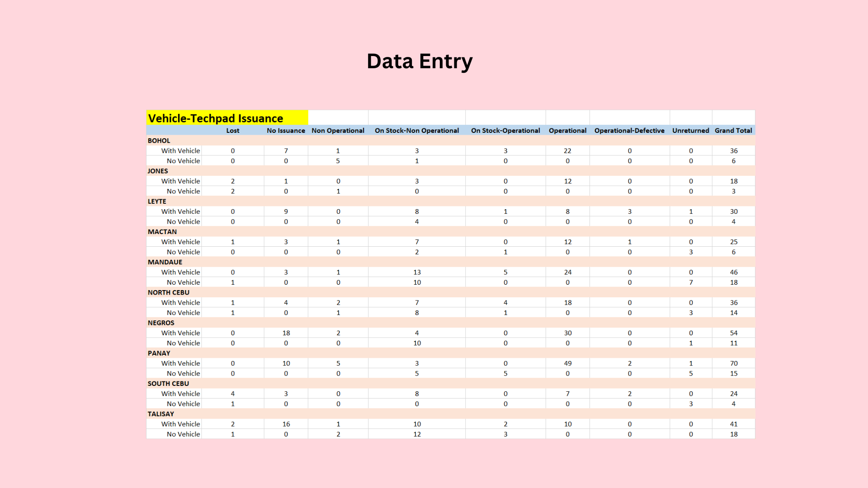Screen dimensions: 868x488
Task: Select Panay With Vehicle Grand Total 70
Action: coord(734,363)
